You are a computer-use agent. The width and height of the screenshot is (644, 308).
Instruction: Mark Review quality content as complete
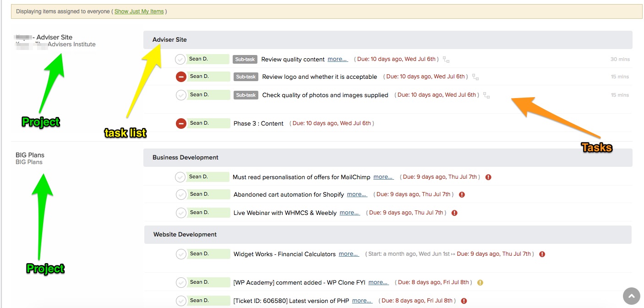point(180,59)
